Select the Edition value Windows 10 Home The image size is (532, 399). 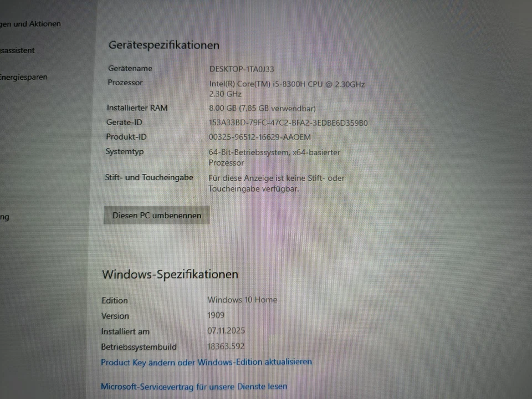[242, 300]
